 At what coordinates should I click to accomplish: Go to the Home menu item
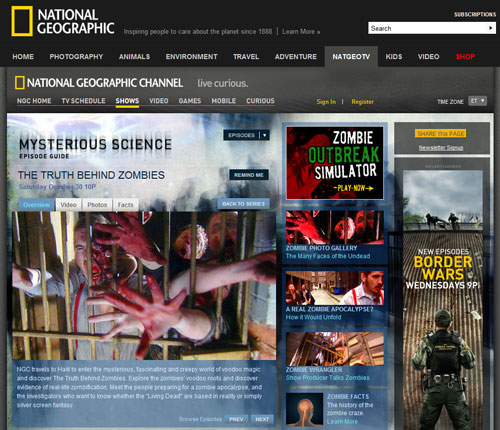click(23, 57)
